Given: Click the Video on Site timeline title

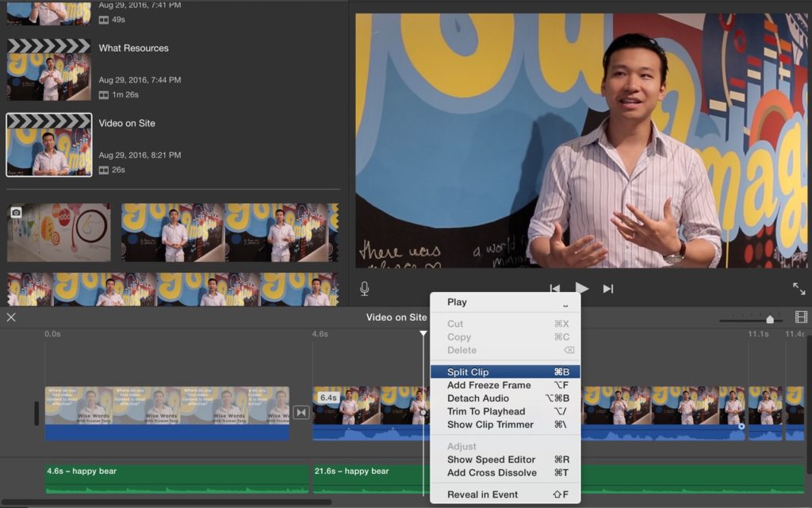Looking at the screenshot, I should (x=396, y=317).
